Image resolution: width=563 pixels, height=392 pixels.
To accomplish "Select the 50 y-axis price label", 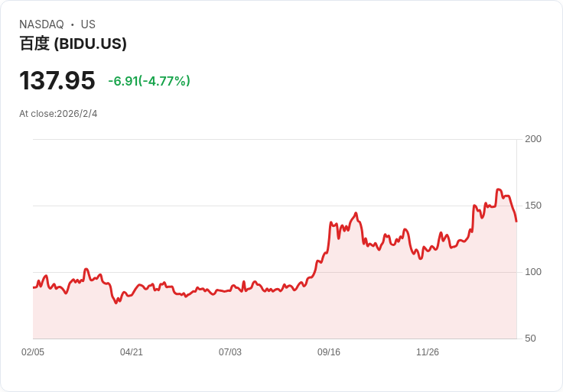I will coord(530,339).
